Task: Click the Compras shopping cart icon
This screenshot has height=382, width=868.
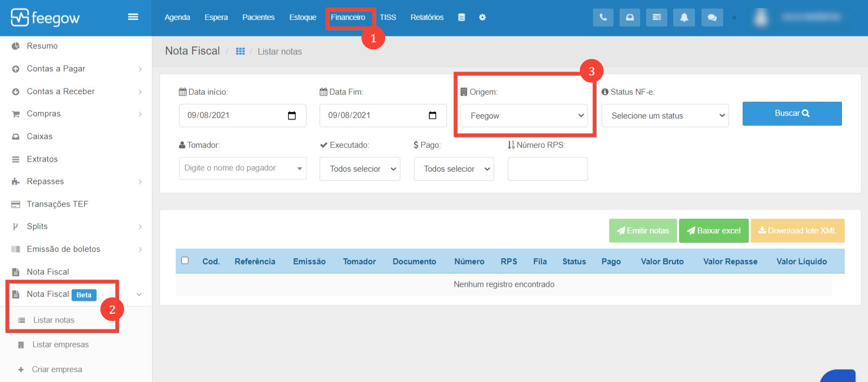Action: 16,114
